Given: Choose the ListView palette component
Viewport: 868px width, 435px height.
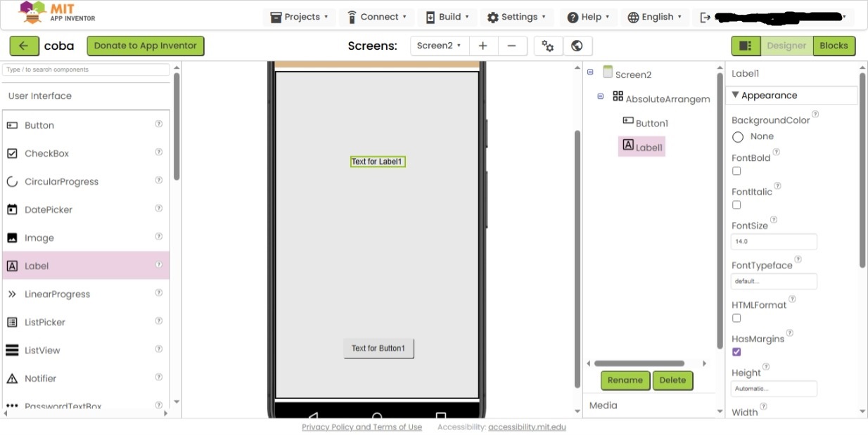Looking at the screenshot, I should pyautogui.click(x=86, y=350).
